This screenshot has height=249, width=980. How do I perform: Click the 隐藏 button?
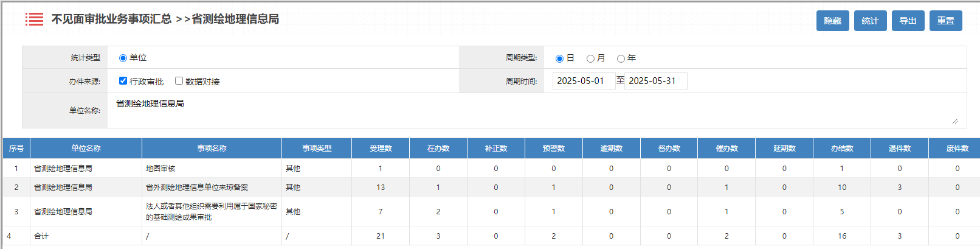coord(832,21)
